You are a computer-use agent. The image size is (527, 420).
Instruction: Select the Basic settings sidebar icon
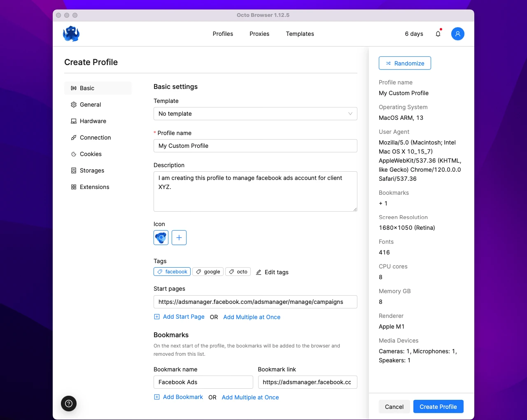[73, 88]
